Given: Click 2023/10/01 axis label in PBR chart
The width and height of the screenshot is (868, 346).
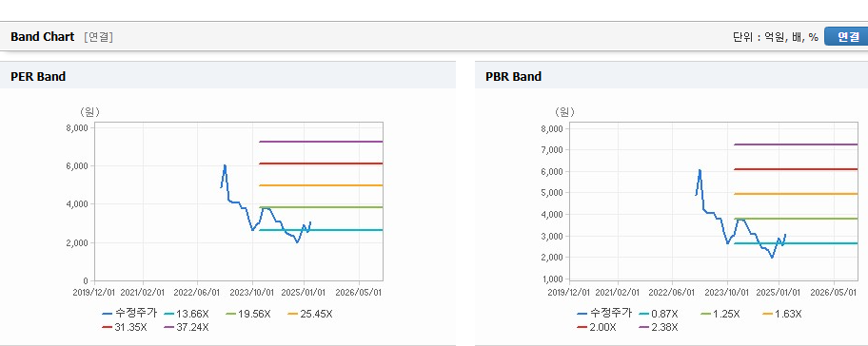Looking at the screenshot, I should [x=726, y=292].
